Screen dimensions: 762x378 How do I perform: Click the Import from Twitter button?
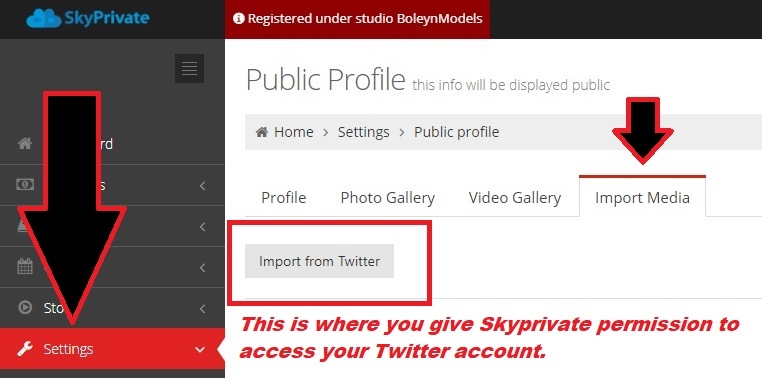pyautogui.click(x=319, y=261)
